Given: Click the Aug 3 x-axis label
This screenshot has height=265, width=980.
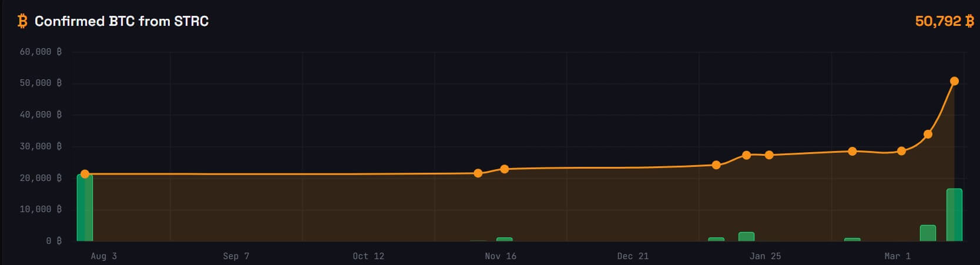Looking at the screenshot, I should [104, 256].
